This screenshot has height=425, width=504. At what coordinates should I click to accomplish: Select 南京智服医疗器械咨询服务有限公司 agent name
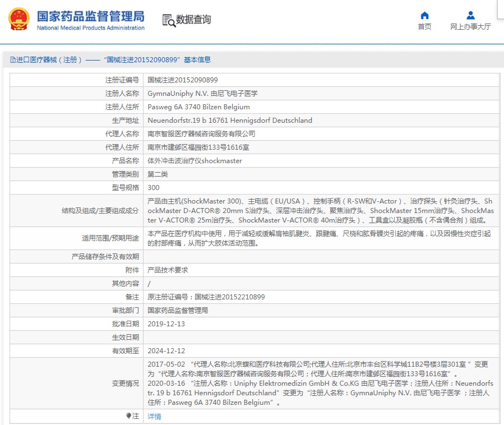pyautogui.click(x=201, y=134)
